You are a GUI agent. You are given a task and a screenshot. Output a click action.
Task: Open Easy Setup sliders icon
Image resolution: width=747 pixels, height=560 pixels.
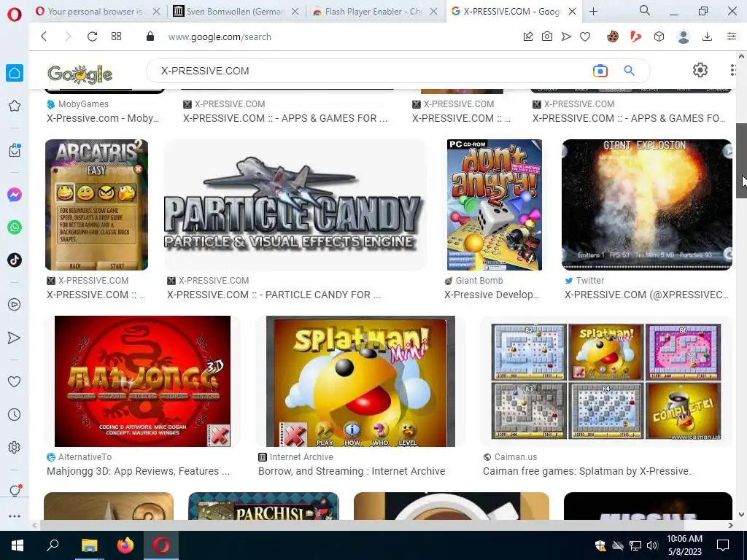click(x=732, y=36)
